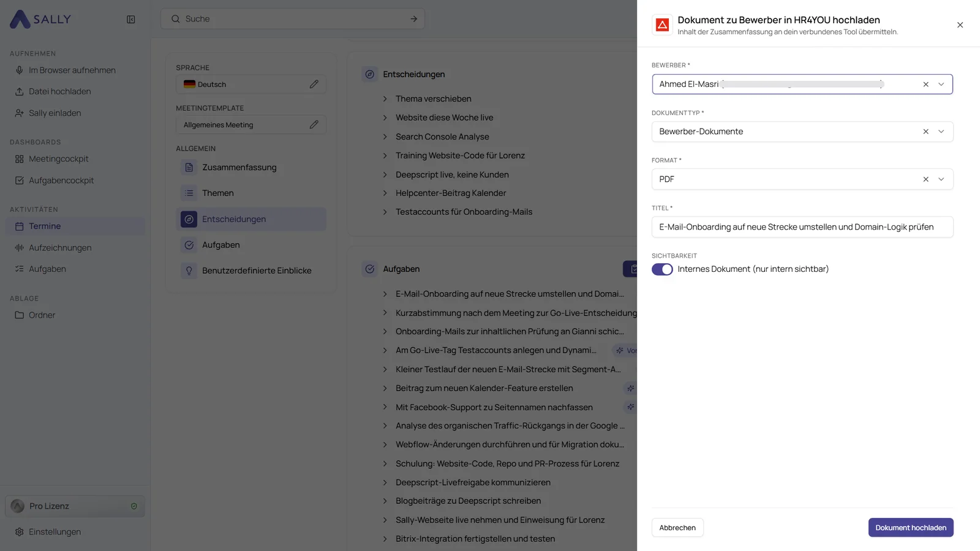Image resolution: width=980 pixels, height=551 pixels.
Task: Click Entscheidungen section compass icon
Action: pos(370,75)
